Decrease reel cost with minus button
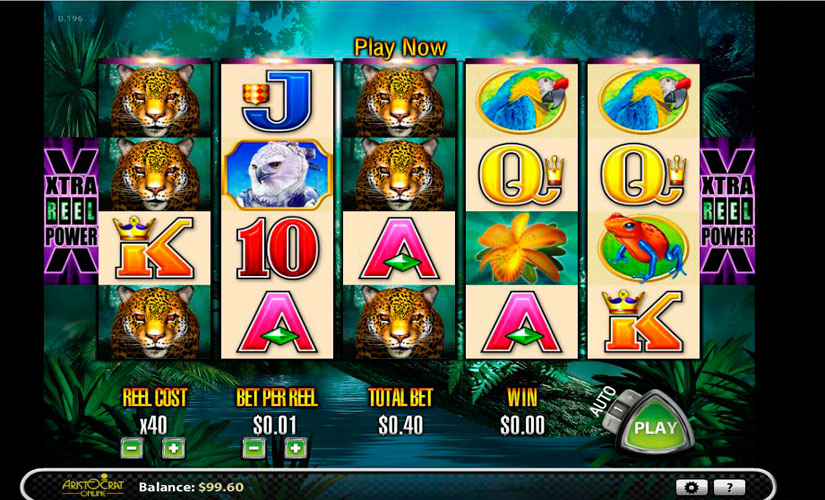825x500 pixels. click(132, 448)
